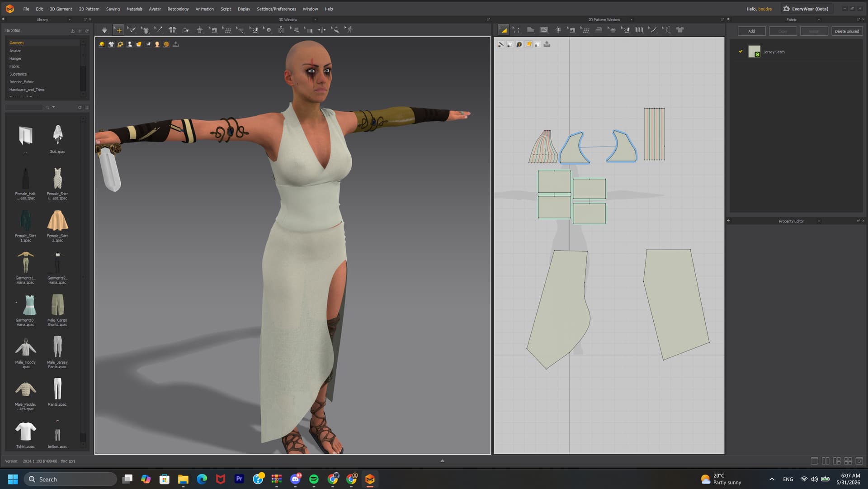Select the Select/Move tool in 3D toolbar
This screenshot has width=868, height=489.
pyautogui.click(x=118, y=30)
